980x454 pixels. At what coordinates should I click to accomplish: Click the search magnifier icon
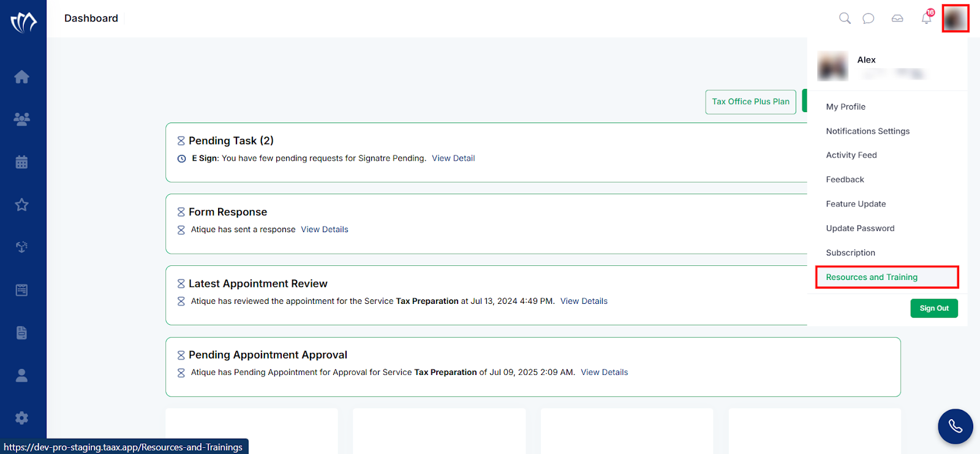coord(845,18)
